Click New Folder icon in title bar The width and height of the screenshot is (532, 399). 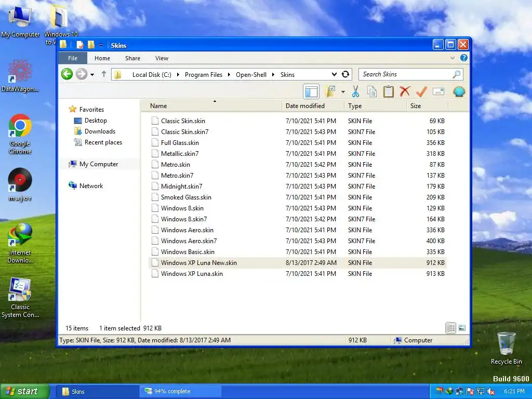coord(91,45)
